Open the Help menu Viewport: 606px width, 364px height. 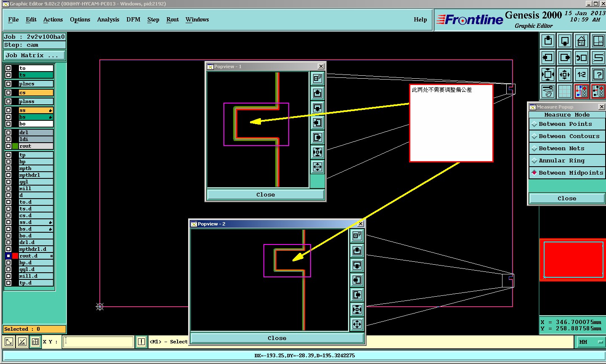tap(420, 19)
